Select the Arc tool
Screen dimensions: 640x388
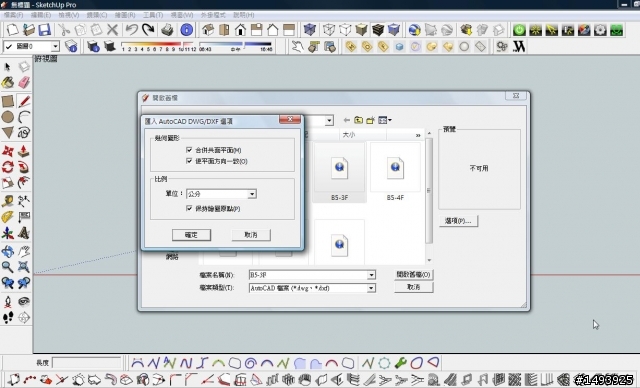[x=24, y=117]
